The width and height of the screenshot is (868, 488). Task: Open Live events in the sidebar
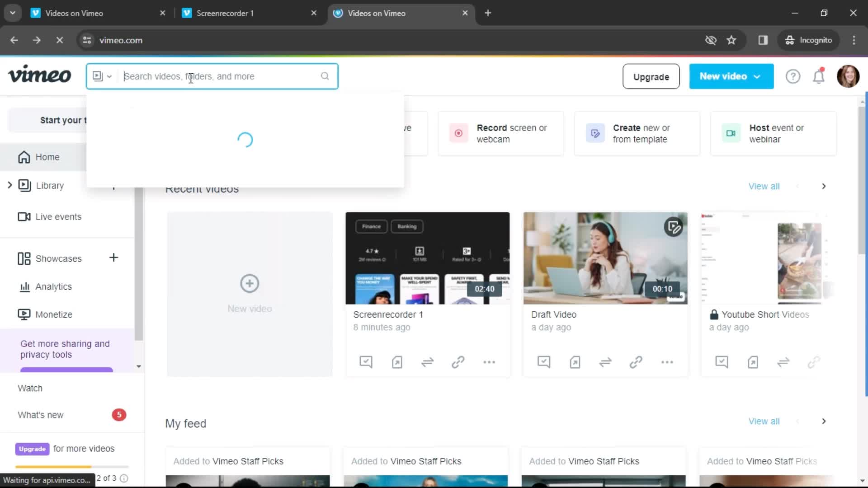pos(50,217)
